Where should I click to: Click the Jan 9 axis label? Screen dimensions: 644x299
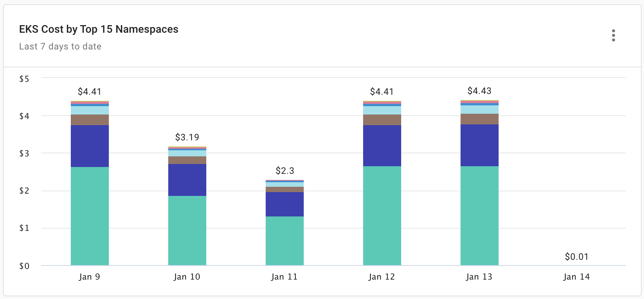(90, 277)
